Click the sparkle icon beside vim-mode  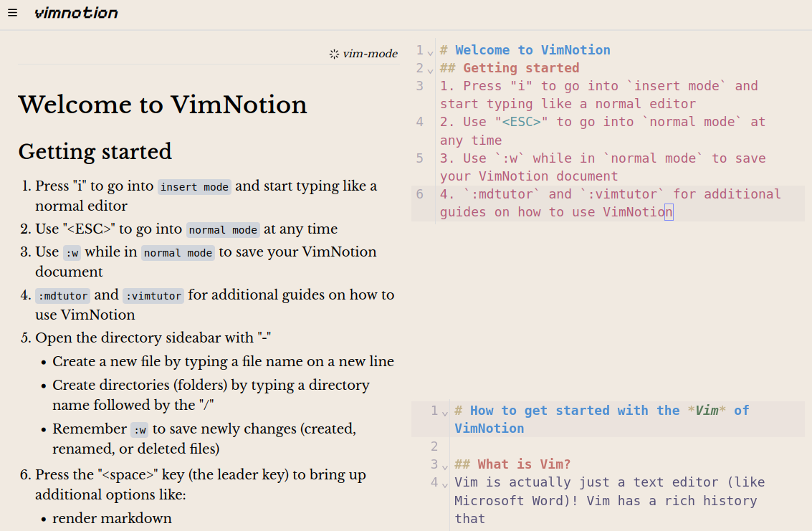[x=334, y=54]
